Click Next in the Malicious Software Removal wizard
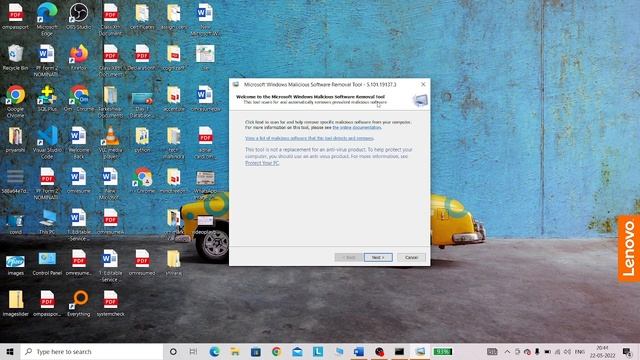 tap(378, 258)
